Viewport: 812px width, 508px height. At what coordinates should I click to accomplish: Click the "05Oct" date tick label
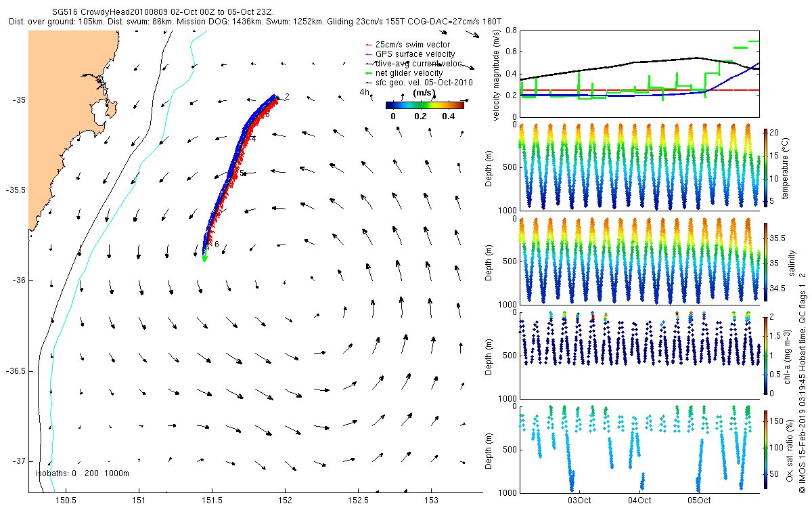pos(699,501)
